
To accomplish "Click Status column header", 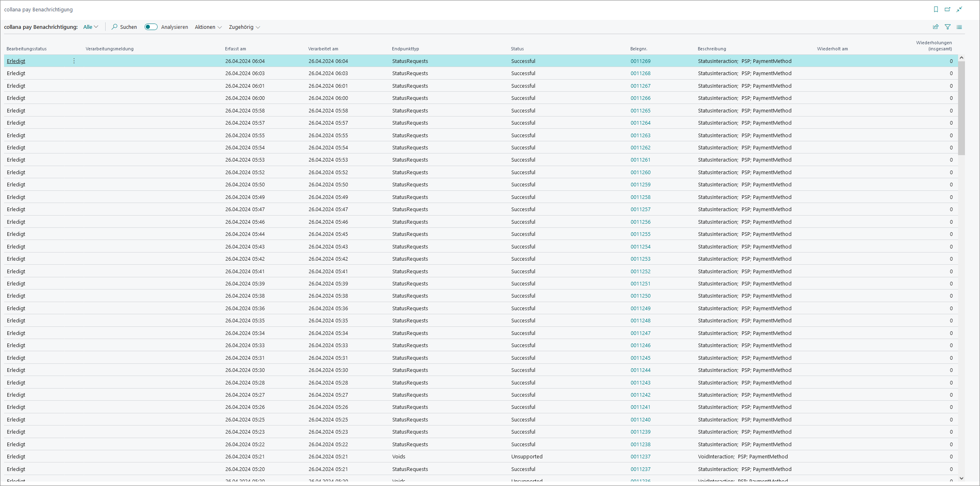I will click(517, 49).
